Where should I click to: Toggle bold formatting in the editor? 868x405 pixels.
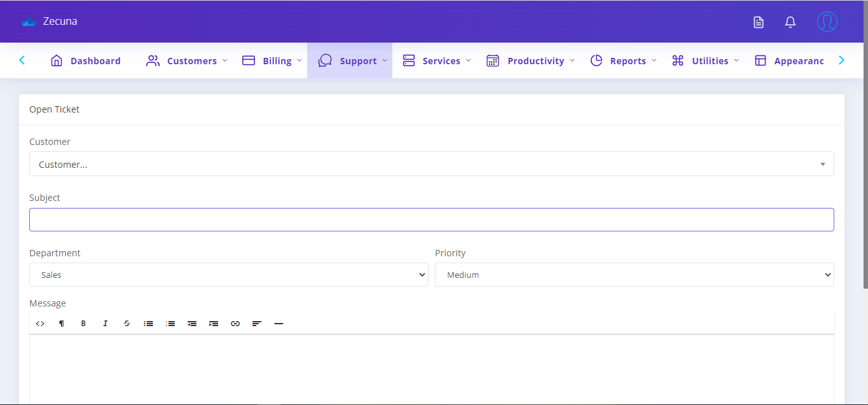(x=83, y=323)
